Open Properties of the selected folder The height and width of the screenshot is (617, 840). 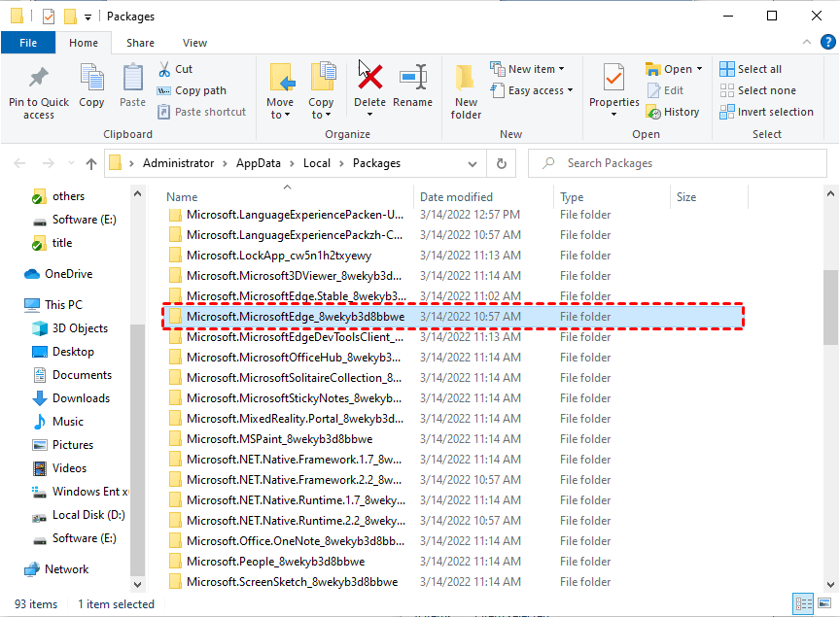pos(613,86)
